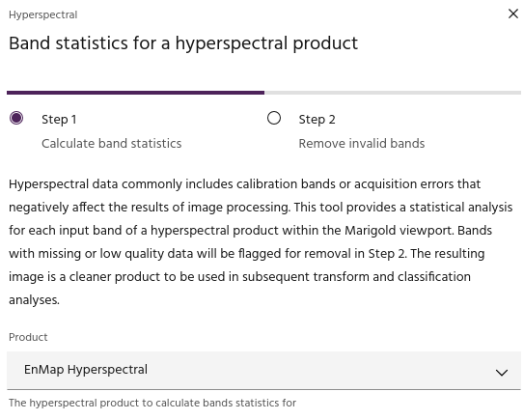The image size is (524, 420).
Task: Expand the Product dropdown with the chevron arrow
Action: point(502,372)
